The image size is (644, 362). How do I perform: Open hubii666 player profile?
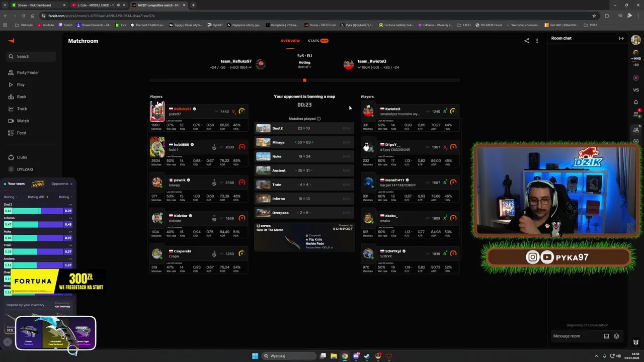pos(182,144)
